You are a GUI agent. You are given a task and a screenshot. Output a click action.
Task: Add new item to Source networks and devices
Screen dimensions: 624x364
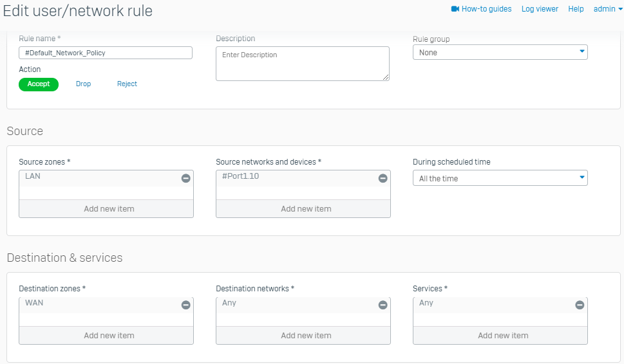tap(303, 208)
